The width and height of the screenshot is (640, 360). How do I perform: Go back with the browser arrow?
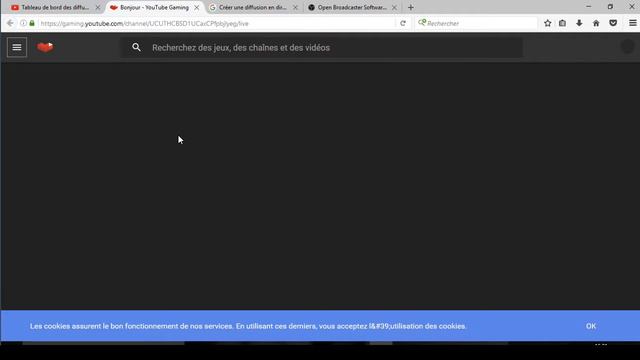[10, 23]
